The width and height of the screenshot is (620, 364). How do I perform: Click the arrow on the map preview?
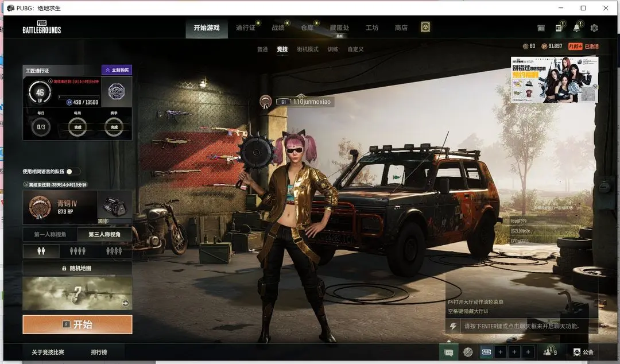(x=125, y=303)
